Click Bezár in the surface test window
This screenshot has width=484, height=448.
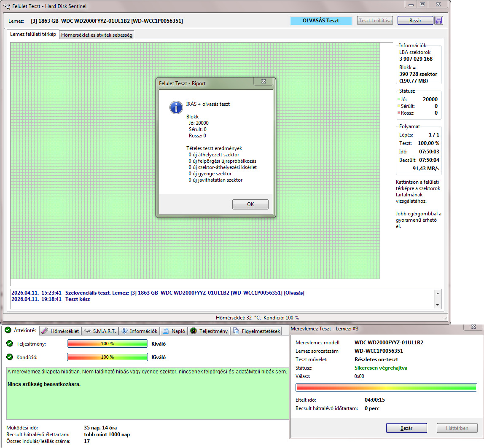click(415, 21)
